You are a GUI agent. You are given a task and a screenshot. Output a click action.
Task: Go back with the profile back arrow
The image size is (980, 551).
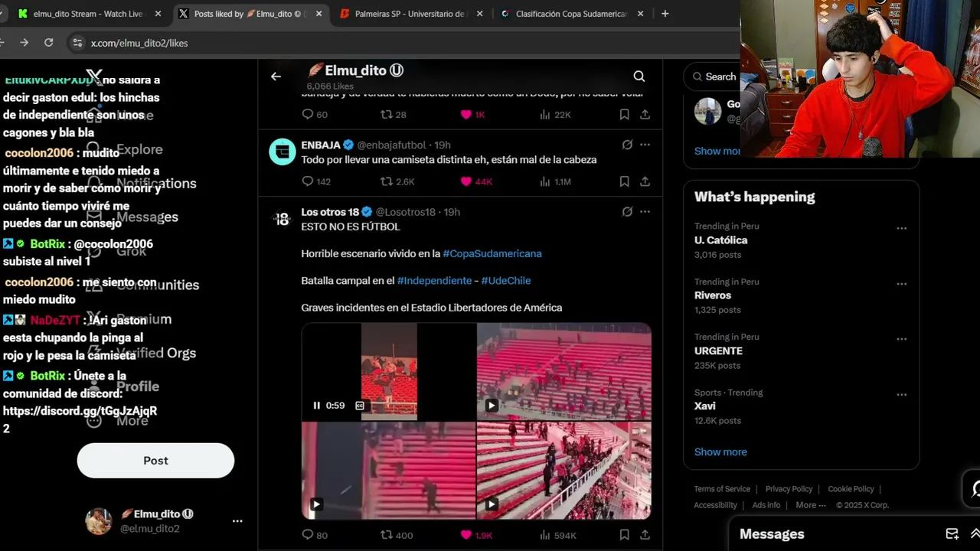(276, 77)
